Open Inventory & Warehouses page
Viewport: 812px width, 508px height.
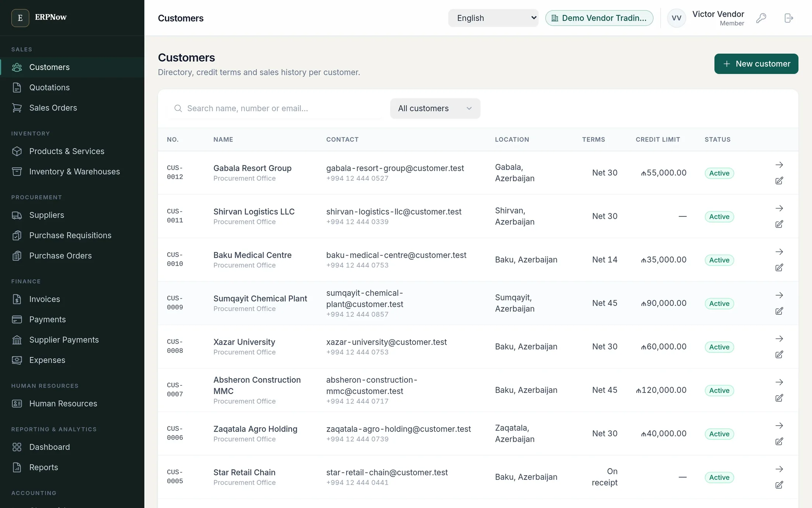72,172
